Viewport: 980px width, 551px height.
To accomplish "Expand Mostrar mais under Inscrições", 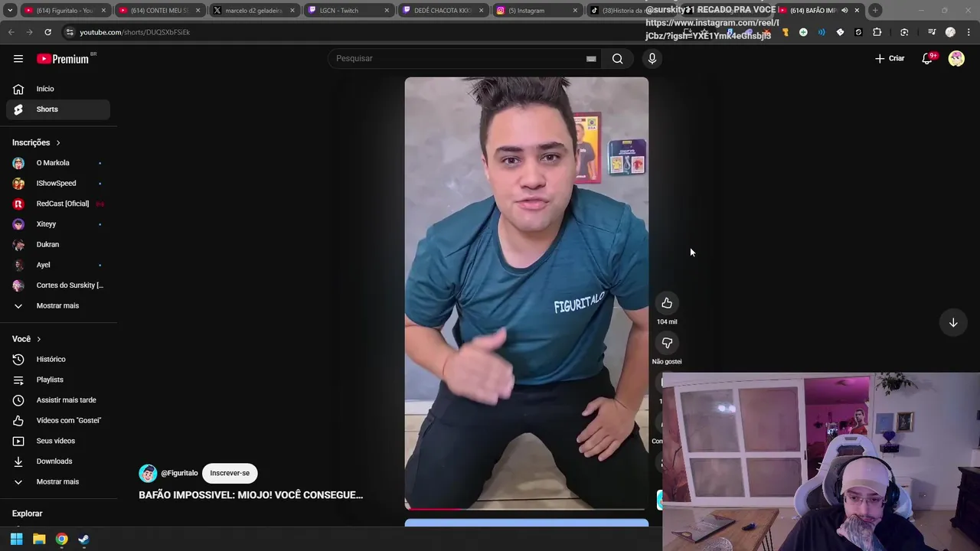I will [58, 305].
